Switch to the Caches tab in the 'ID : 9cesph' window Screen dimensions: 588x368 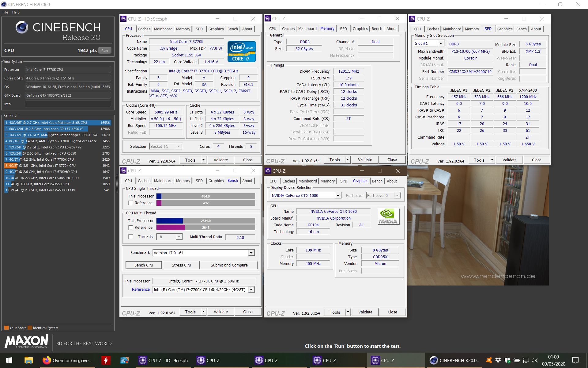click(144, 29)
